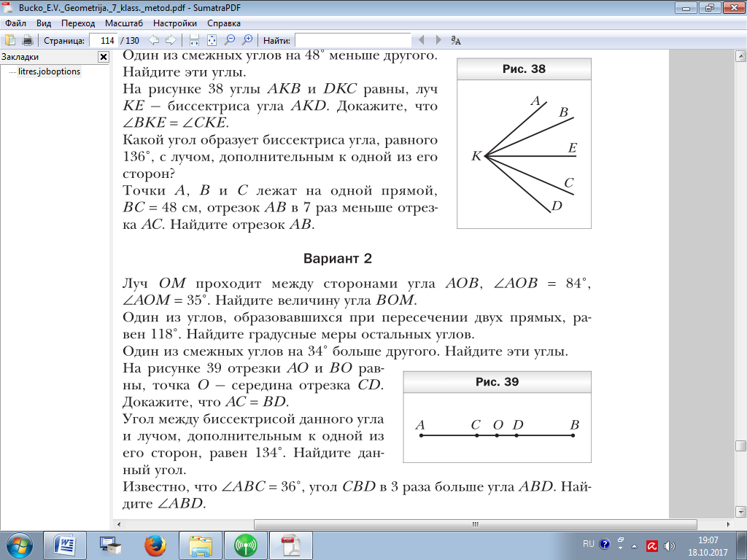Click the Find Next arrow
The width and height of the screenshot is (747, 560).
tap(438, 41)
